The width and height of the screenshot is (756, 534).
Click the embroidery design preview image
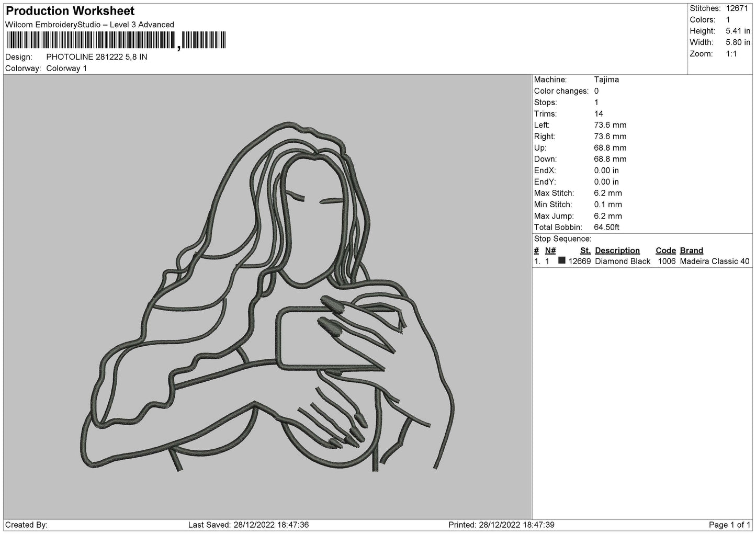pyautogui.click(x=268, y=297)
